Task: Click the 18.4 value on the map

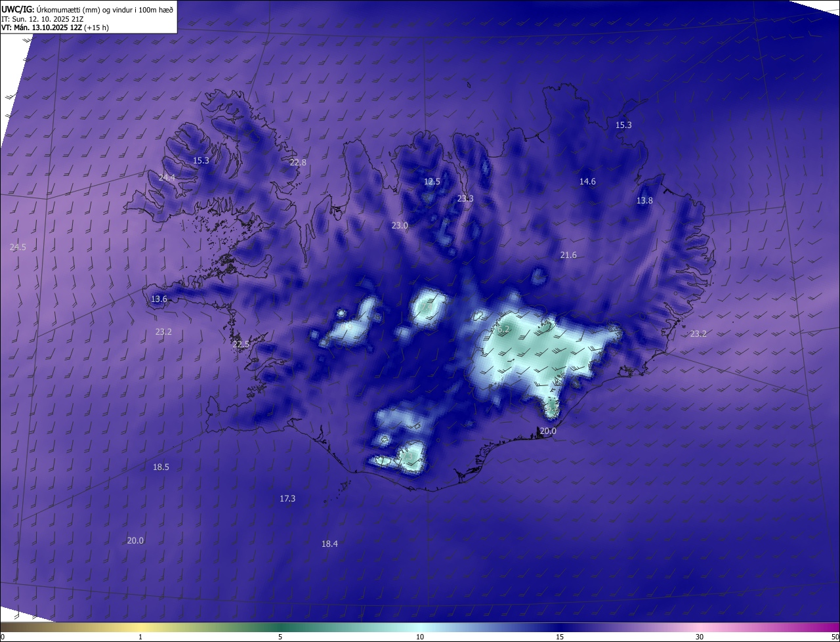Action: (x=329, y=544)
